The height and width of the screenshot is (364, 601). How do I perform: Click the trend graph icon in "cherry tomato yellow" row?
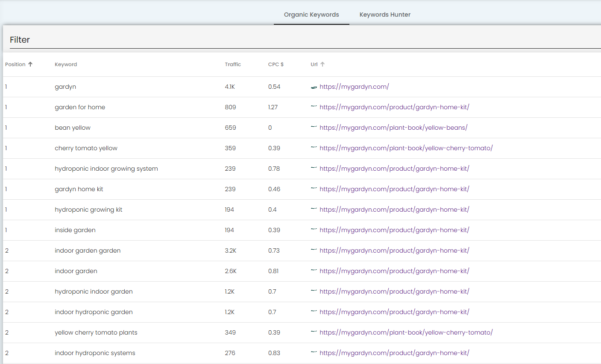click(x=314, y=148)
